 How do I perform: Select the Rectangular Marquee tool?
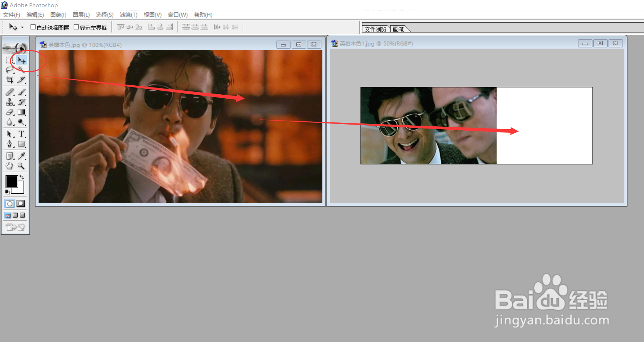[x=10, y=60]
